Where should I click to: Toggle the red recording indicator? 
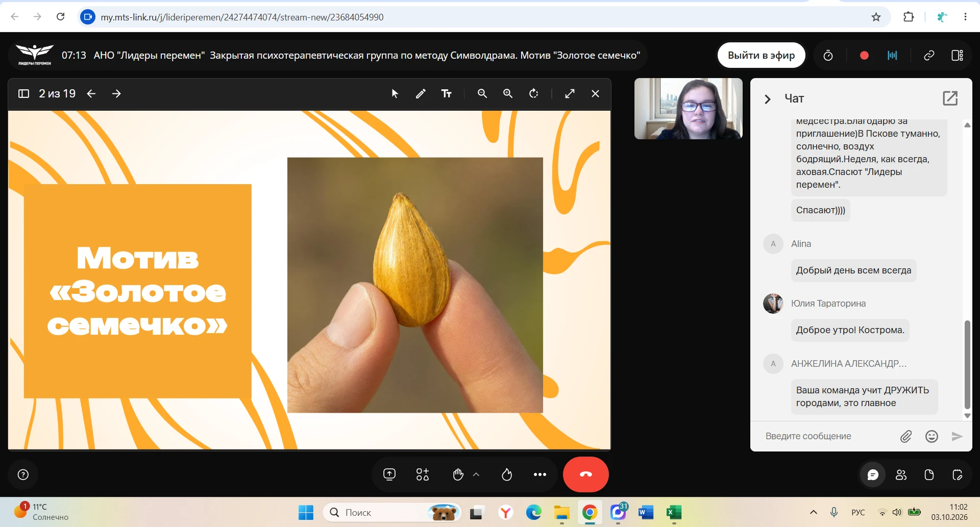tap(864, 56)
